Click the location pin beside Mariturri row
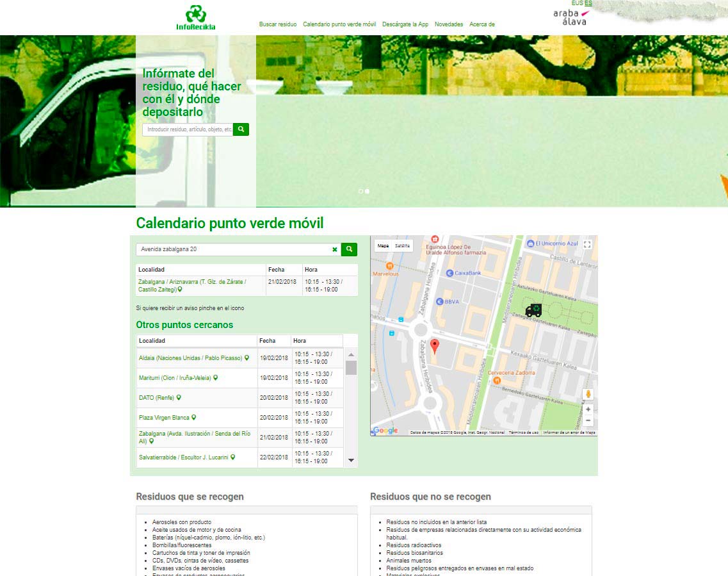The width and height of the screenshot is (728, 576). 215,377
